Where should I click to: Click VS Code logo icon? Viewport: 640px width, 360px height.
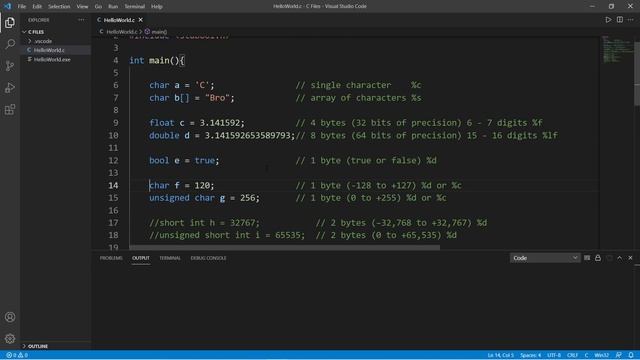7,6
